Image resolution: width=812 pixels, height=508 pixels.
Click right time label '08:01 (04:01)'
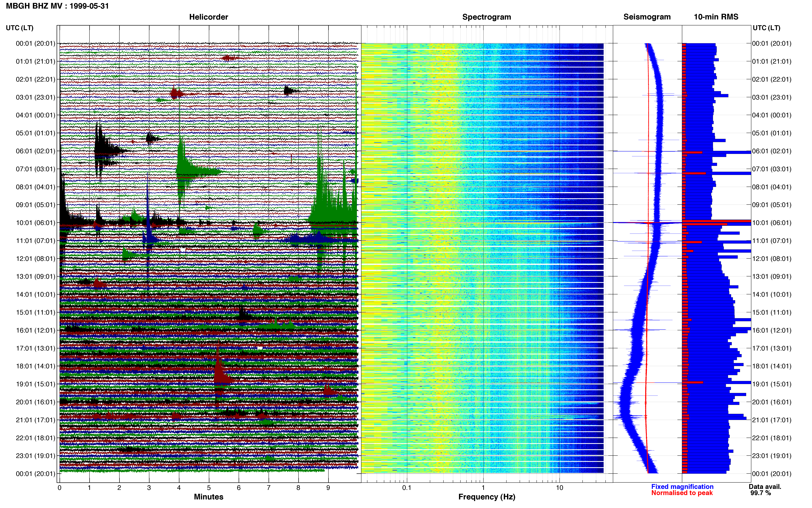point(772,187)
